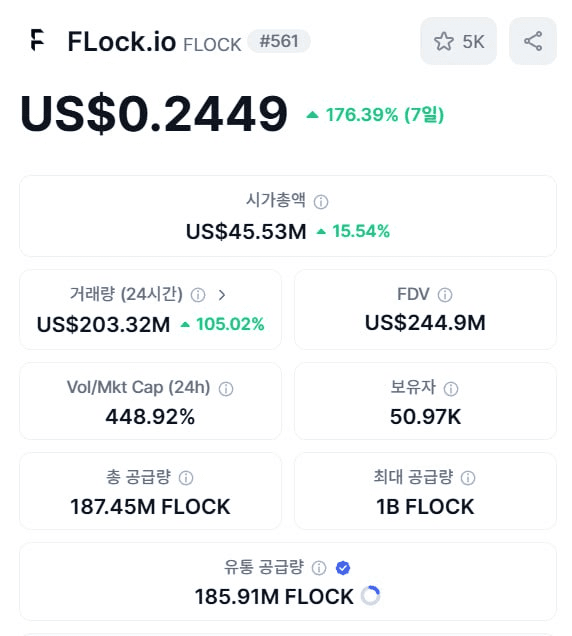The height and width of the screenshot is (636, 572).
Task: Click the FLOCK ticker symbol text
Action: 212,44
